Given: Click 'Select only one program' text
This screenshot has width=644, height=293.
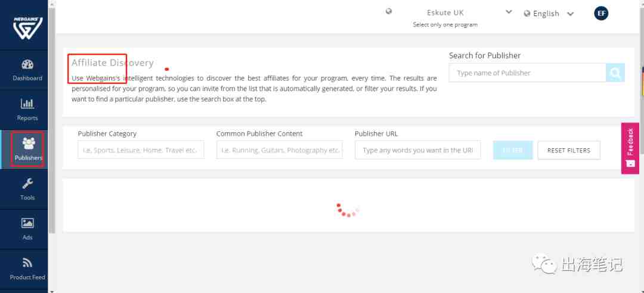Looking at the screenshot, I should point(445,24).
